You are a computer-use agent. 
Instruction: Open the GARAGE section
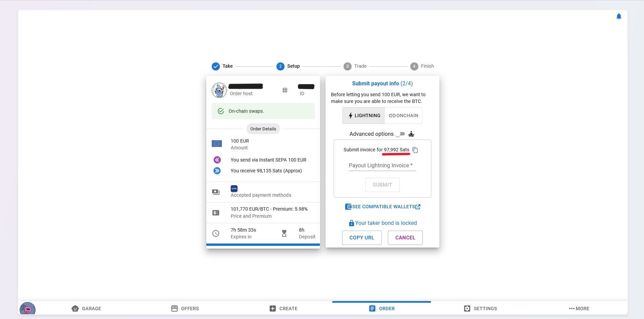tap(86, 309)
